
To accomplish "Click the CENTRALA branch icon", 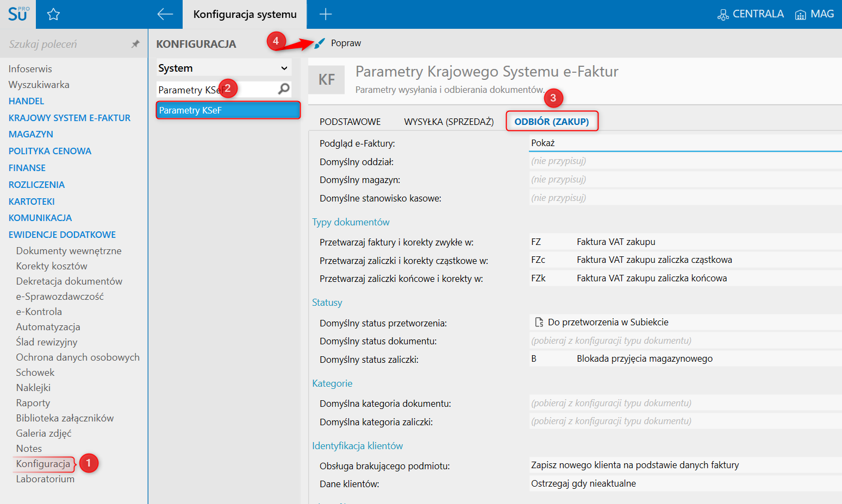I will (x=723, y=15).
